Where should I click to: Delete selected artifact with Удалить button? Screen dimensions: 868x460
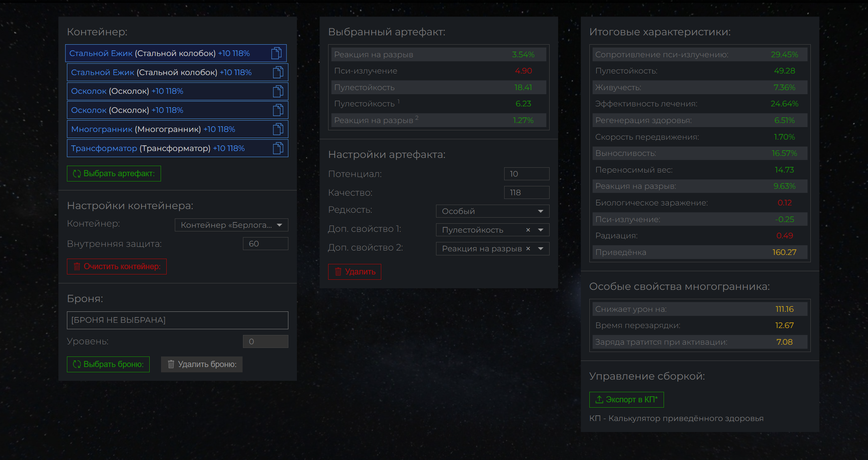tap(355, 272)
